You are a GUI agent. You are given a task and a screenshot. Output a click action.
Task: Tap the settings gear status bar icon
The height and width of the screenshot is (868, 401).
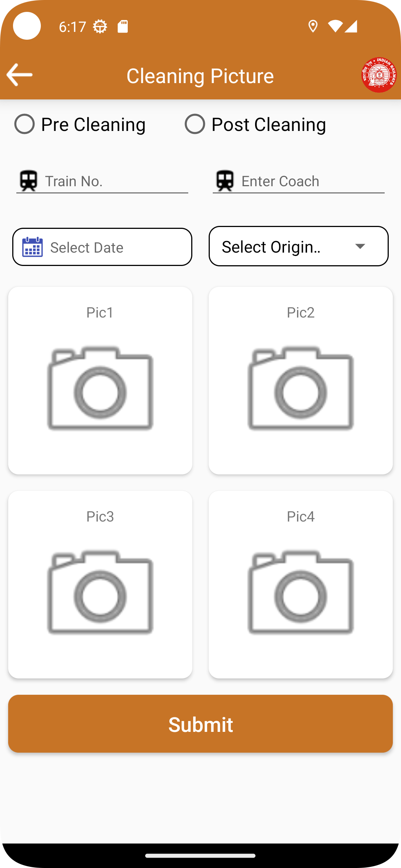pos(100,27)
